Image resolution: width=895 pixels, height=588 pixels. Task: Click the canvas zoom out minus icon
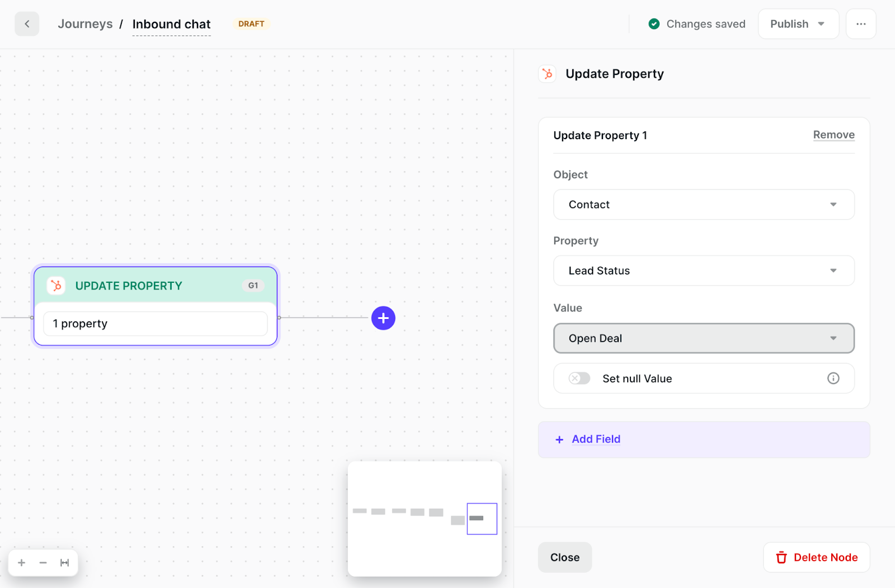pos(43,563)
